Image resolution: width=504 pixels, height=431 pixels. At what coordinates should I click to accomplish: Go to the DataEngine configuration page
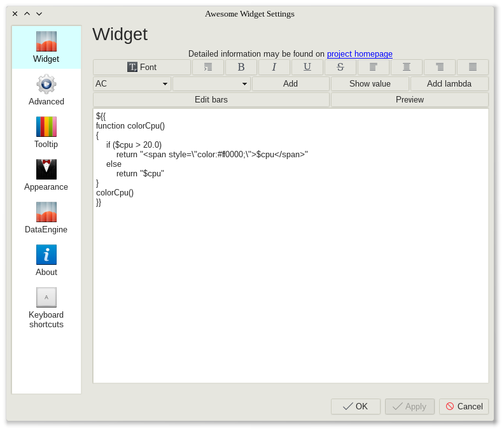click(46, 218)
